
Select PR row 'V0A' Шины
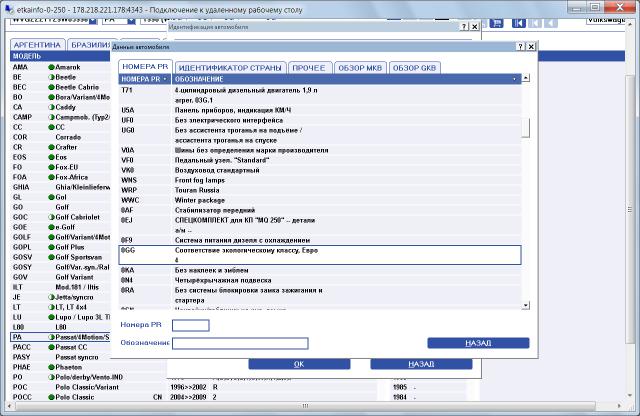(x=320, y=150)
